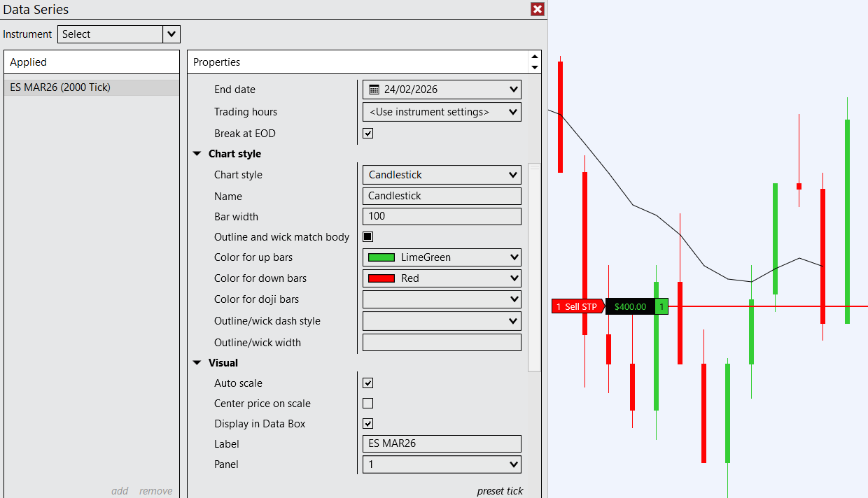The image size is (868, 498).
Task: Open the Instrument Select dropdown
Action: click(171, 34)
